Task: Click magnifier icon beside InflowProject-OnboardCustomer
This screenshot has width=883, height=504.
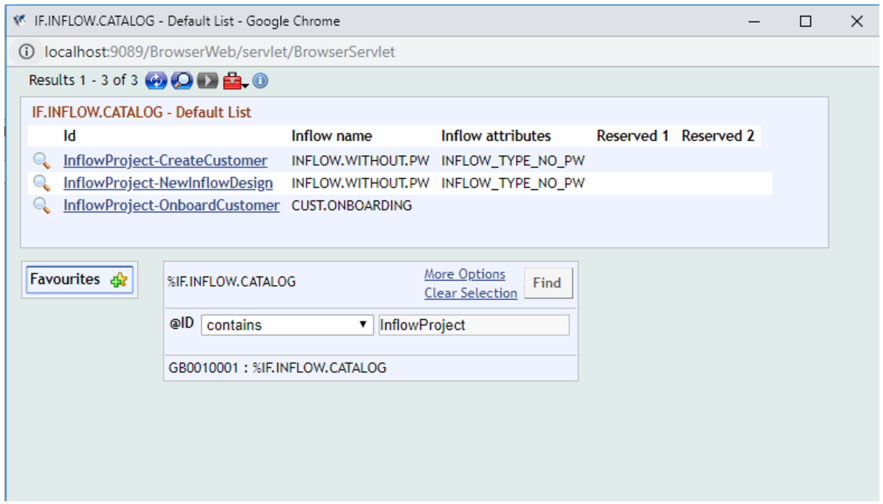Action: (x=41, y=205)
